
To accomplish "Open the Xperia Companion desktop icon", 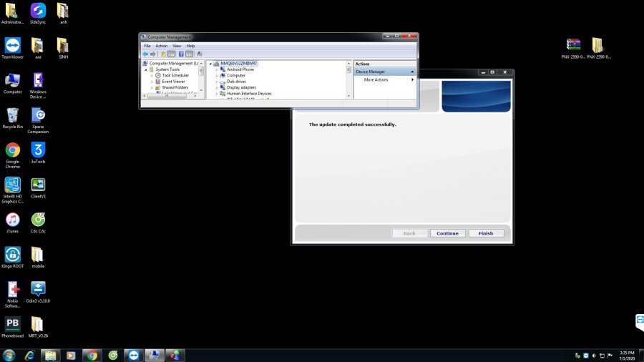I will [38, 114].
